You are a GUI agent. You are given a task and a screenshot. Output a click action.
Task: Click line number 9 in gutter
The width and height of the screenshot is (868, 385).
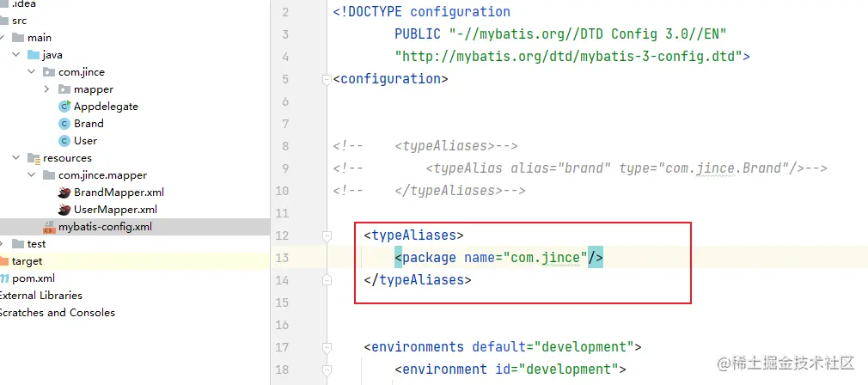[285, 168]
